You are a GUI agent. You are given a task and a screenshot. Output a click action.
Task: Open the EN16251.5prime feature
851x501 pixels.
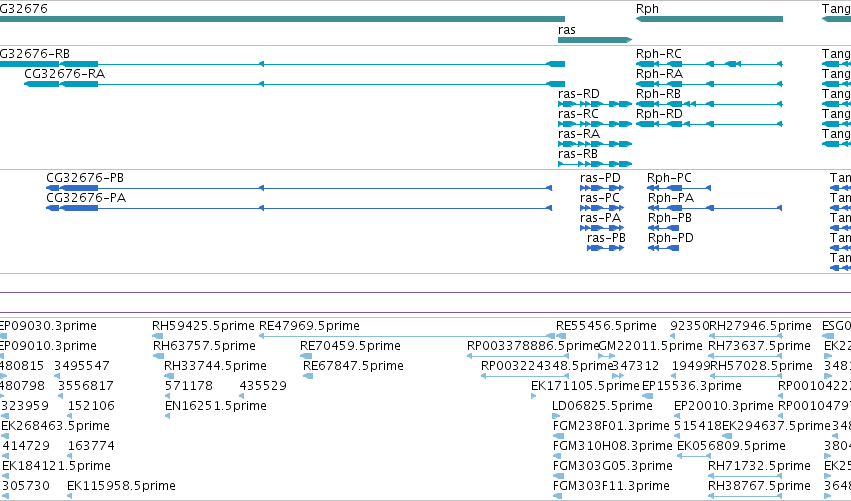pyautogui.click(x=215, y=407)
